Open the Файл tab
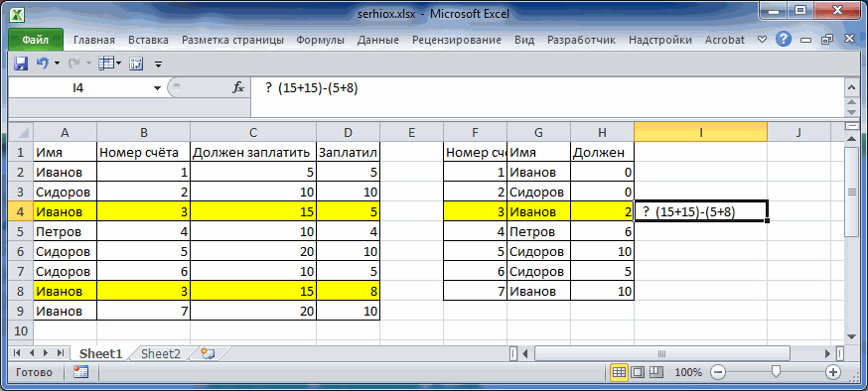The image size is (868, 391). 36,40
